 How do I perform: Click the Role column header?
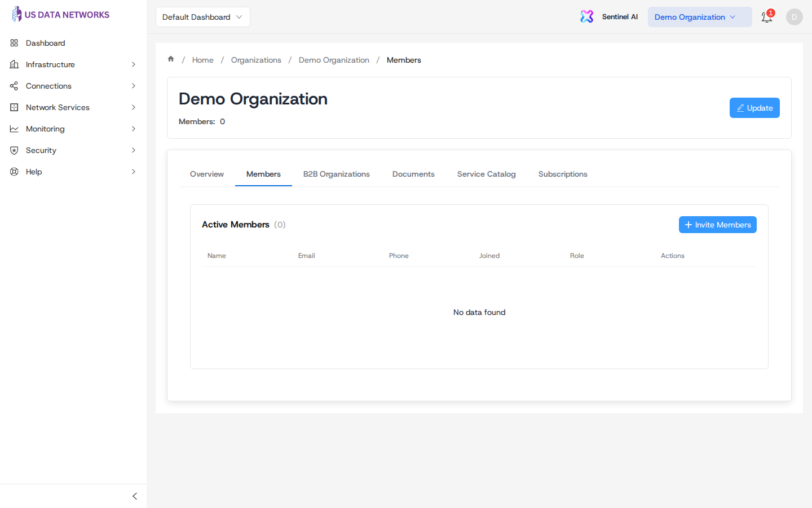[x=577, y=256]
